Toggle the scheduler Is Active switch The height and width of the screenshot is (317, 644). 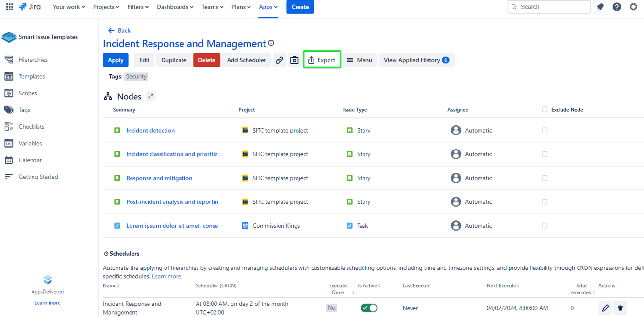[369, 308]
